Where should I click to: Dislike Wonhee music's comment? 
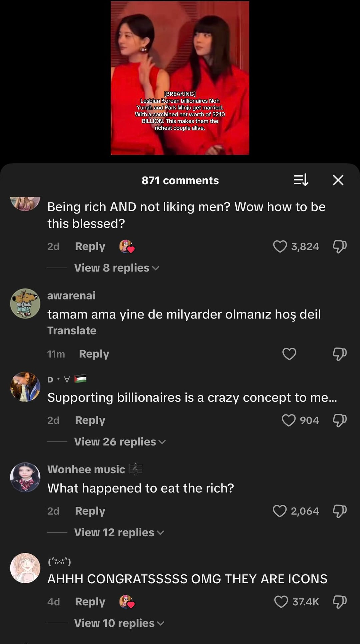coord(340,511)
